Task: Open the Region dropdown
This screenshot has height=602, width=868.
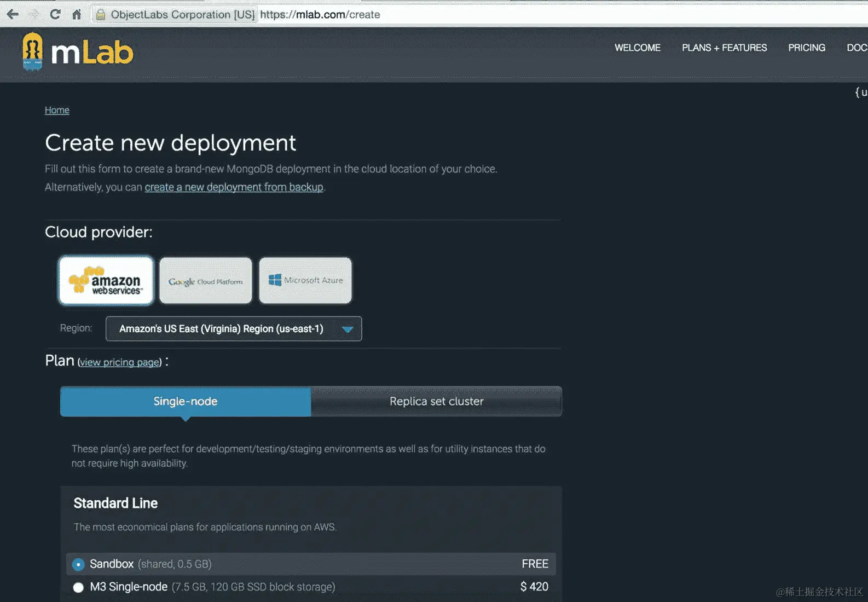Action: [x=234, y=329]
